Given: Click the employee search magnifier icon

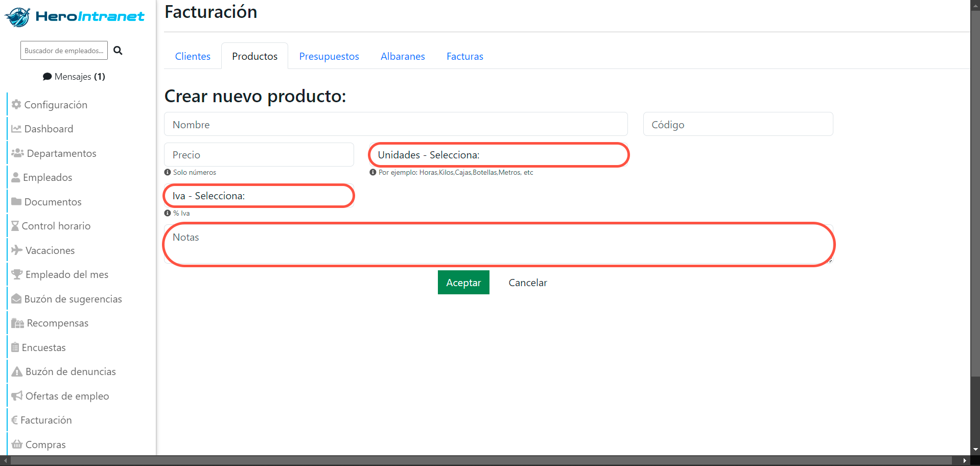Looking at the screenshot, I should [118, 51].
